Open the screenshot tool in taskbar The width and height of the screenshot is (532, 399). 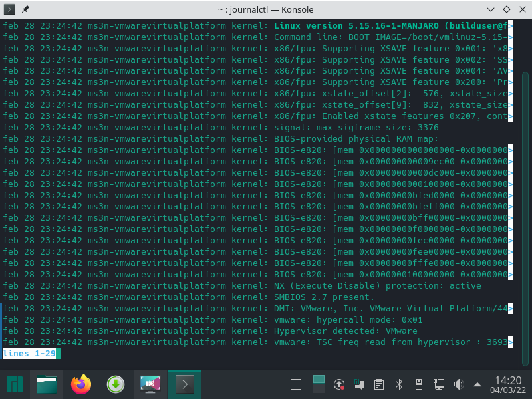pyautogui.click(x=150, y=384)
